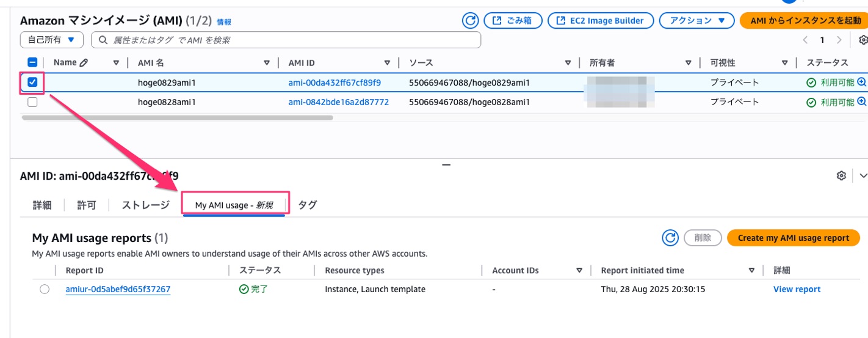Open the 自己所有 owner filter dropdown
This screenshot has height=338, width=868.
pyautogui.click(x=51, y=40)
